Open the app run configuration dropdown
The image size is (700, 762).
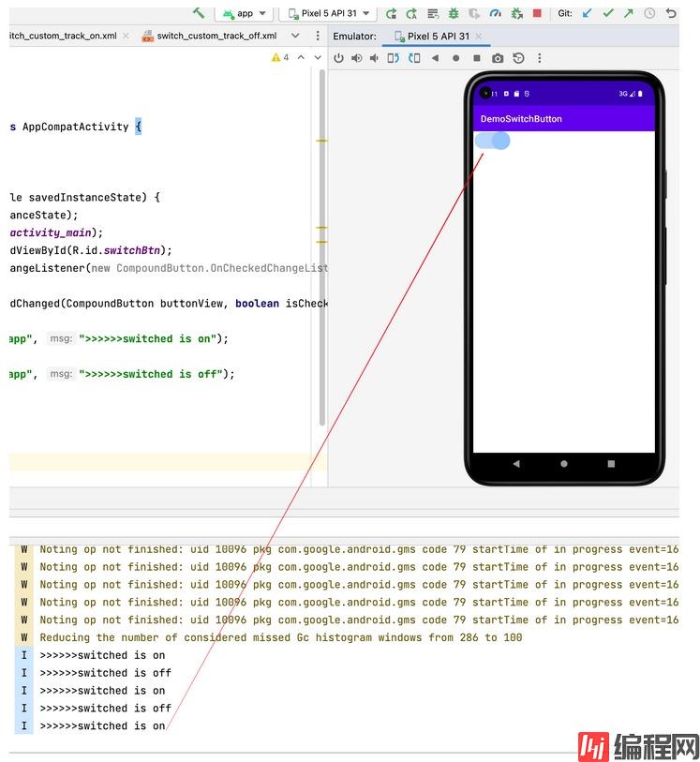coord(244,13)
